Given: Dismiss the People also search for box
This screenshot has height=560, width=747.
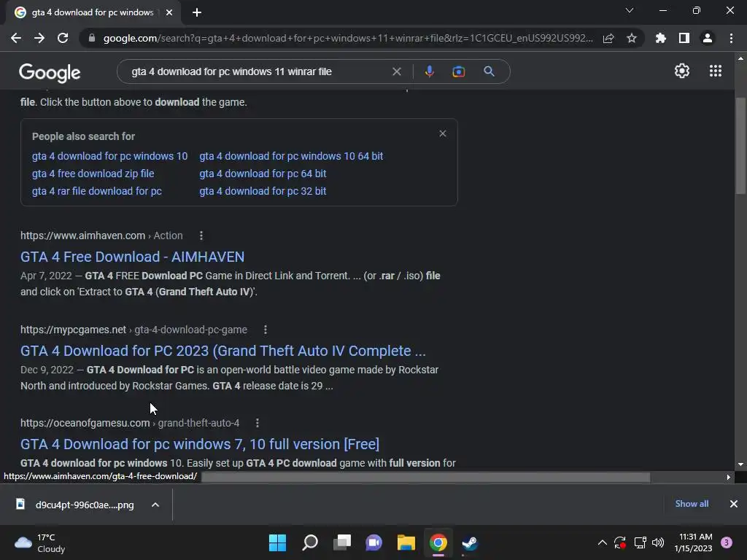Looking at the screenshot, I should 443,133.
